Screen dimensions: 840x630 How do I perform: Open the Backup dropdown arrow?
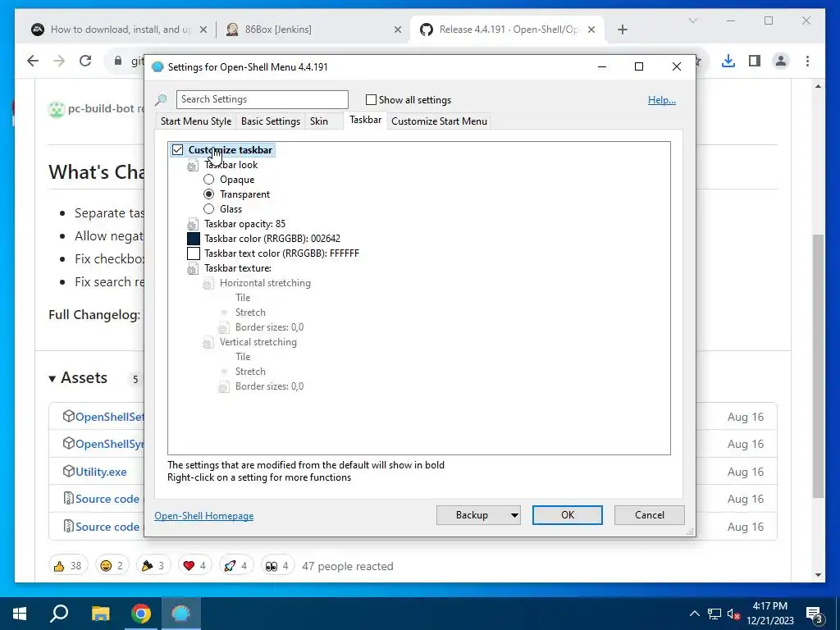pos(514,515)
